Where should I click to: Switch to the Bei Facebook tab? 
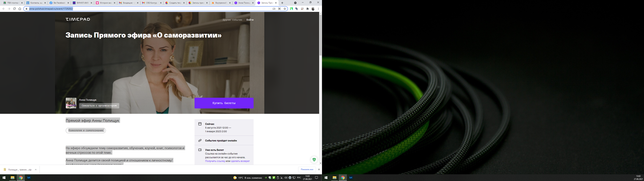pos(59,3)
